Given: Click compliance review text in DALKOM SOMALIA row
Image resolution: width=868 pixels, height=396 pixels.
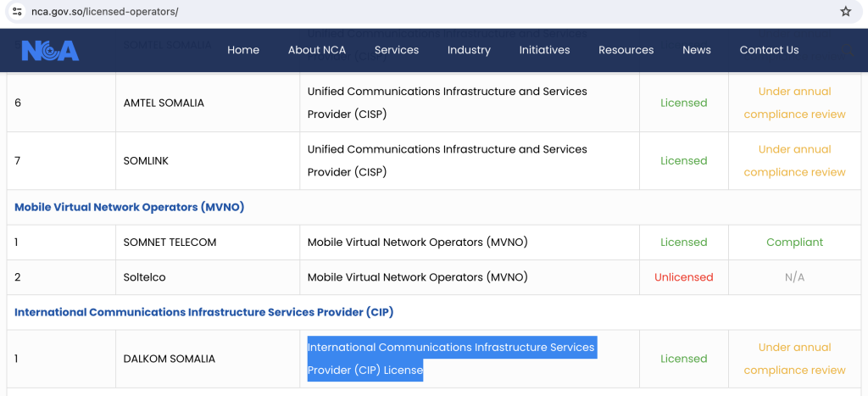Looking at the screenshot, I should tap(794, 359).
